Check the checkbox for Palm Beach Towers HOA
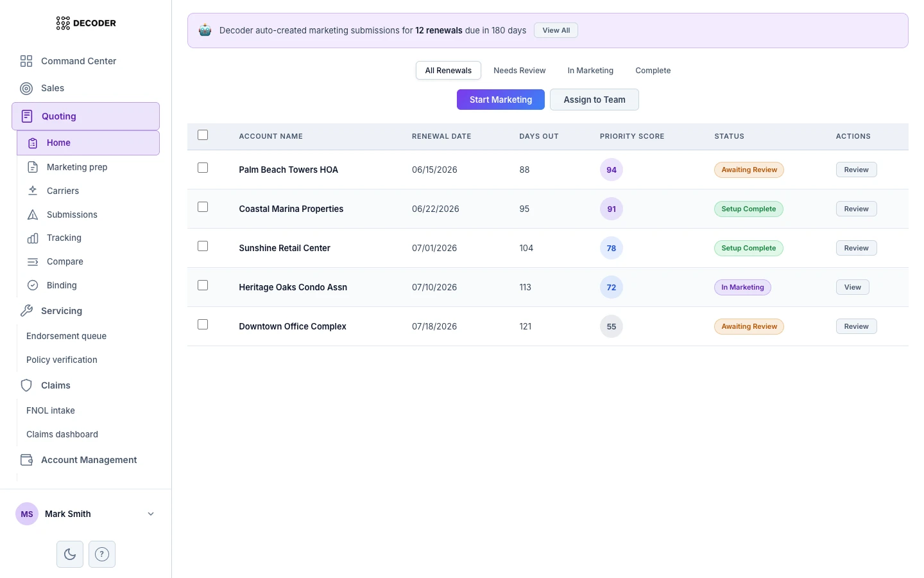This screenshot has height=578, width=924. coord(203,168)
